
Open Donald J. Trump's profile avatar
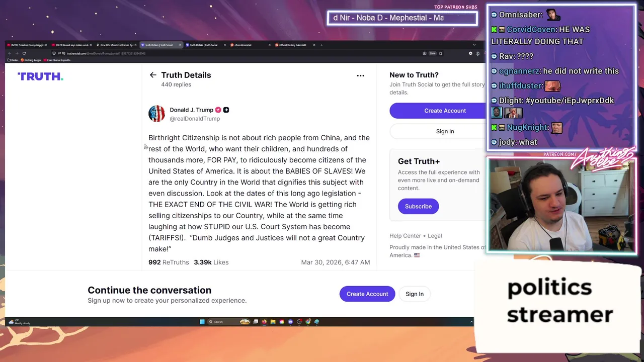(156, 114)
